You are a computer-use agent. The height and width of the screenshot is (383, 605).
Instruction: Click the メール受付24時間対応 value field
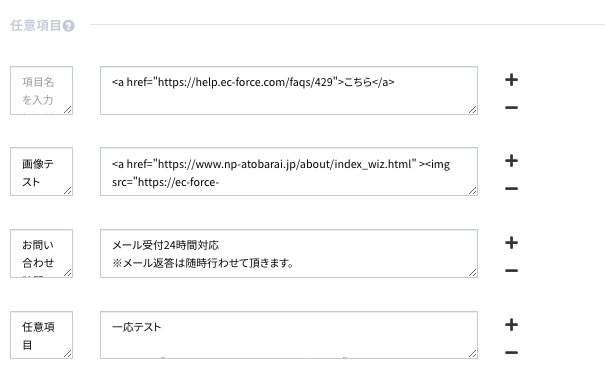[289, 253]
